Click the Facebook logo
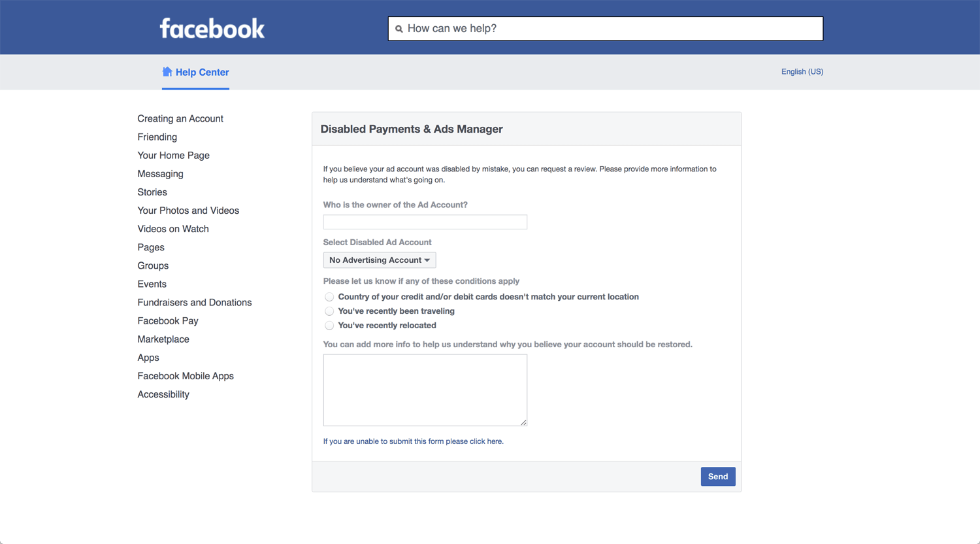980x544 pixels. click(x=212, y=29)
